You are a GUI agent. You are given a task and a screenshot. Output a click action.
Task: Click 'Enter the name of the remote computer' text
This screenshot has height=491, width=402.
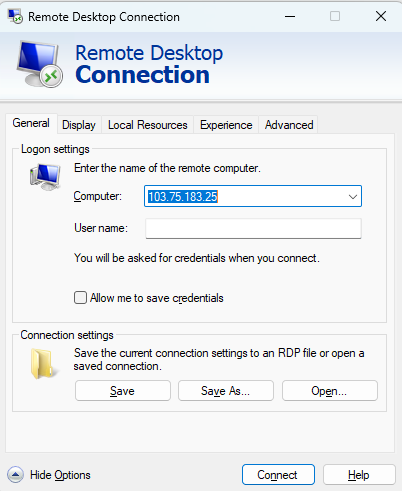click(x=167, y=168)
